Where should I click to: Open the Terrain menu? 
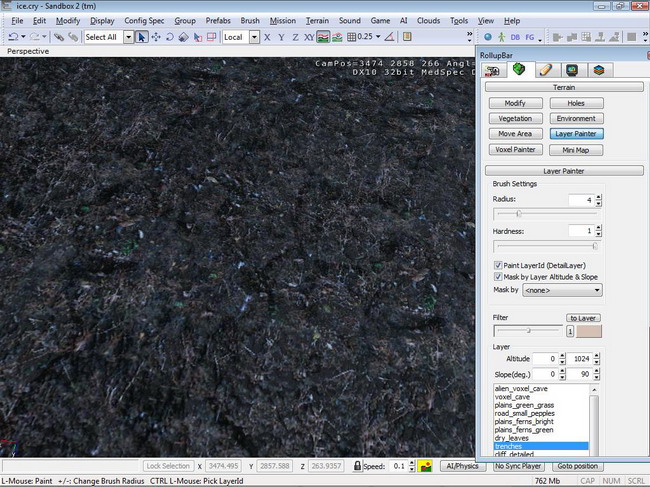click(317, 21)
